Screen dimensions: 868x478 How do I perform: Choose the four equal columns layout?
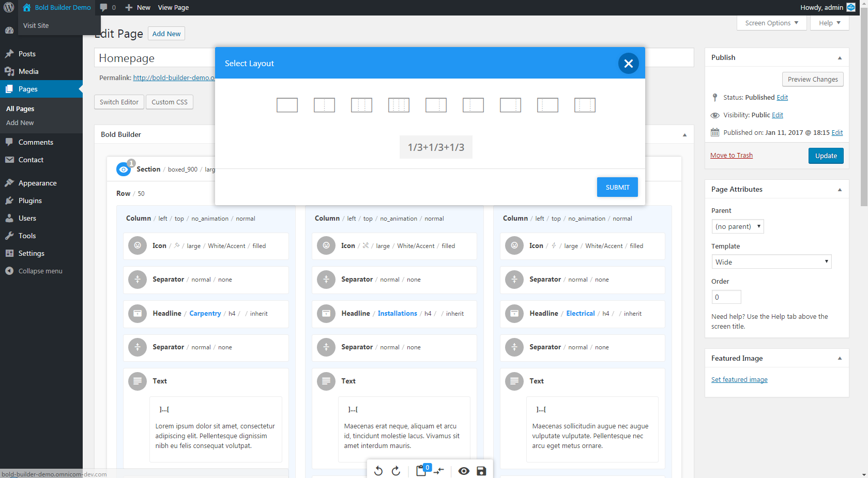pos(399,105)
